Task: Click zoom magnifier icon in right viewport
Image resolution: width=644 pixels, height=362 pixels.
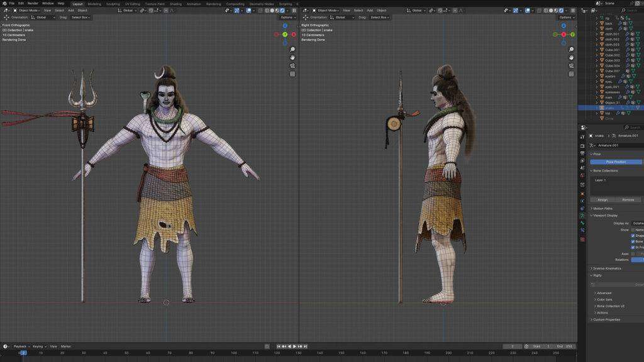Action: (571, 49)
